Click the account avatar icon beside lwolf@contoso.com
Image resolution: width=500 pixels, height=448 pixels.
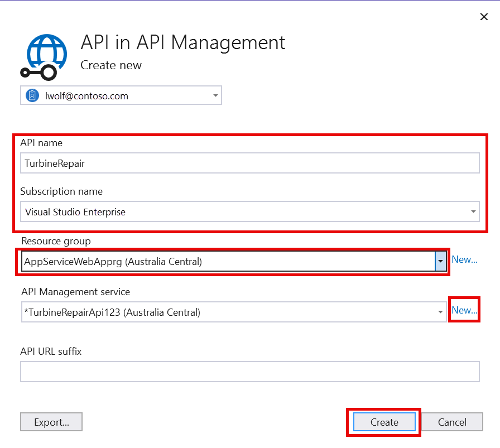coord(32,95)
